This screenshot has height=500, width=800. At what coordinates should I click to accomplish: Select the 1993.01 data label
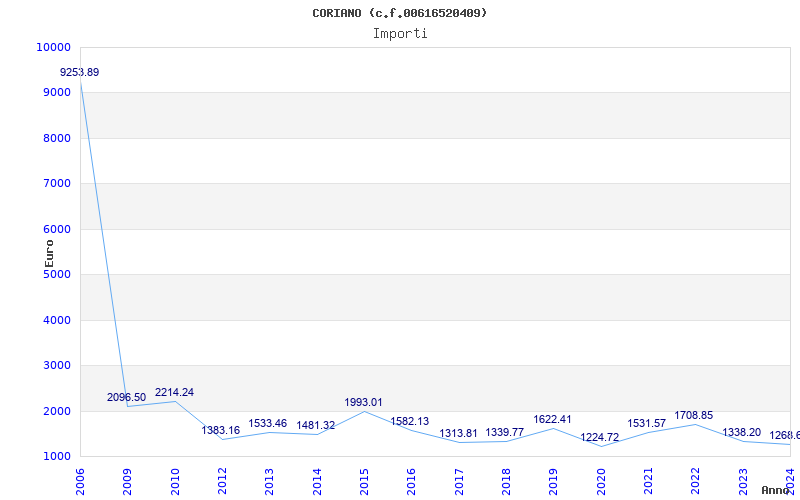point(363,402)
